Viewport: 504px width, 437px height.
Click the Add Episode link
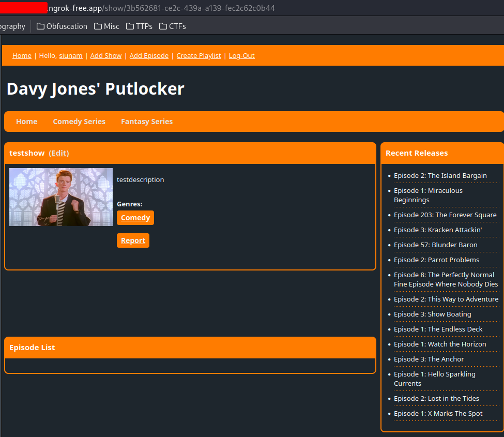(149, 56)
